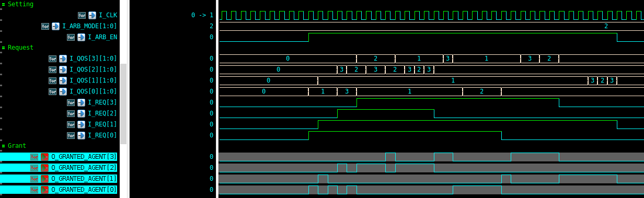Viewport: 644px width, 198px height.
Task: Click the input arrow icon beside I_REQ[3]
Action: point(81,102)
